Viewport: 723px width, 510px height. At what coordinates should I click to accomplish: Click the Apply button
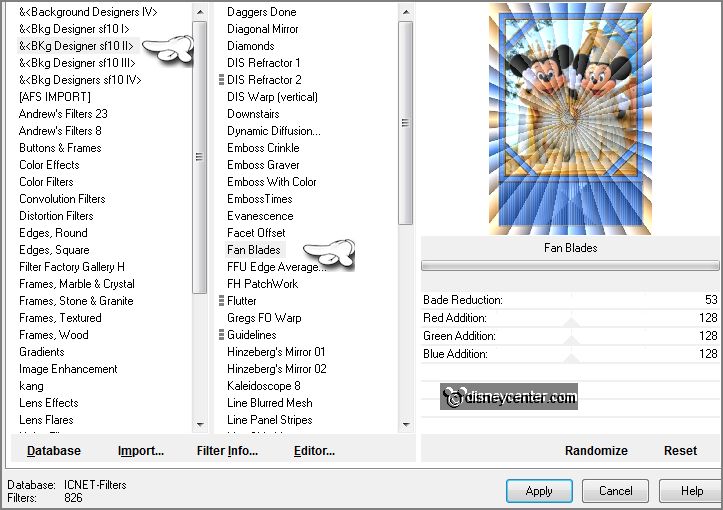point(539,491)
